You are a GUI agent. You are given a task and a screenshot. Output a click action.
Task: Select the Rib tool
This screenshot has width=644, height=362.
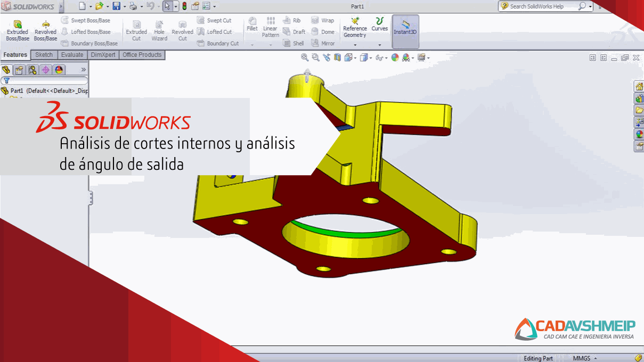(x=292, y=20)
